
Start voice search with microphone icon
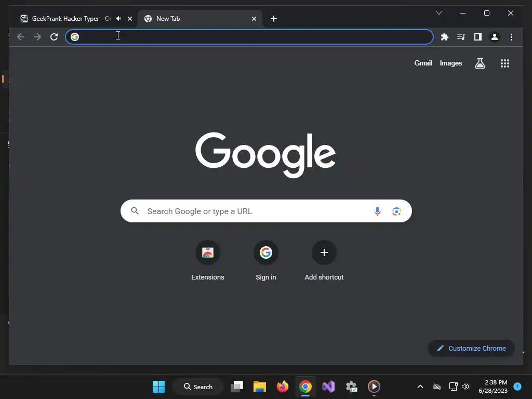pyautogui.click(x=377, y=211)
